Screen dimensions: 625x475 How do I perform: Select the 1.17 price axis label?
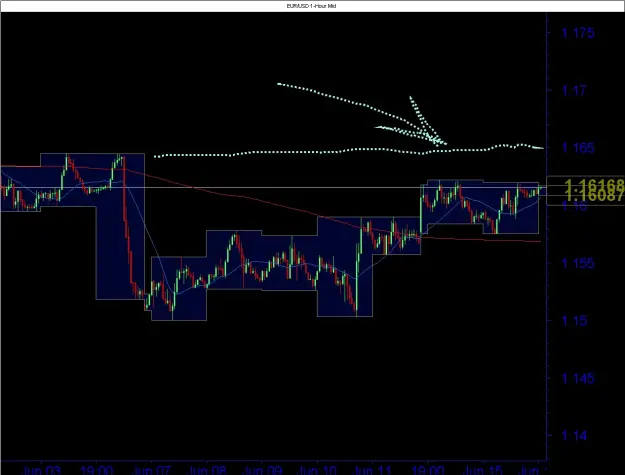click(x=574, y=90)
